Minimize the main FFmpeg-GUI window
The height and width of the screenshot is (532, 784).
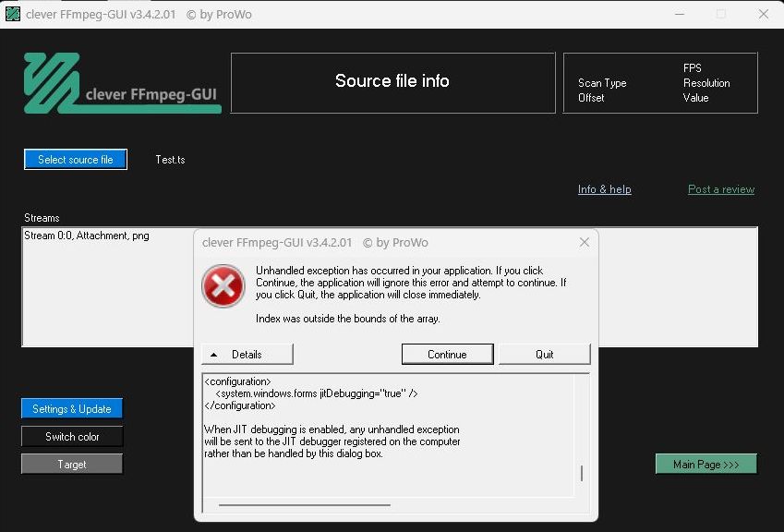pos(680,14)
